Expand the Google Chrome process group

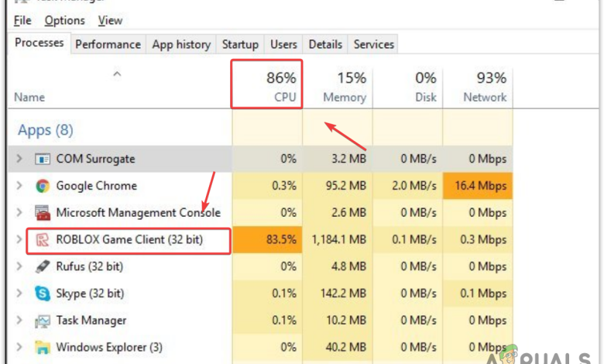[x=19, y=186]
